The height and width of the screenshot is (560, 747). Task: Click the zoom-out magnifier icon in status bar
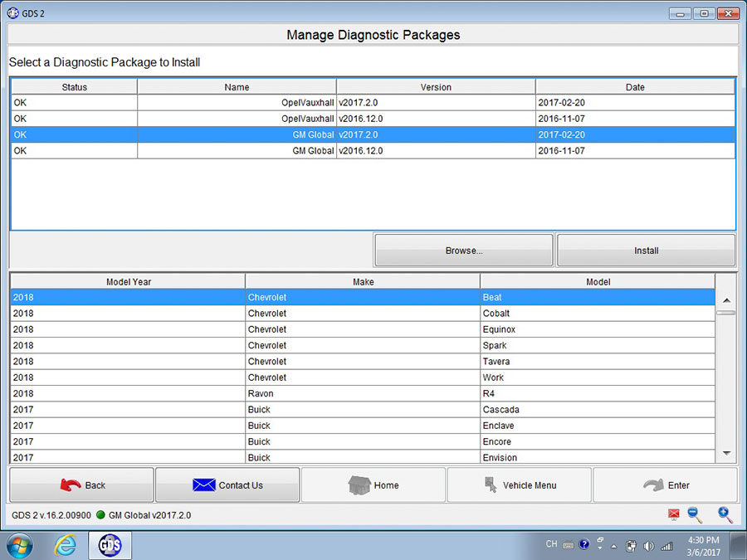pyautogui.click(x=695, y=514)
